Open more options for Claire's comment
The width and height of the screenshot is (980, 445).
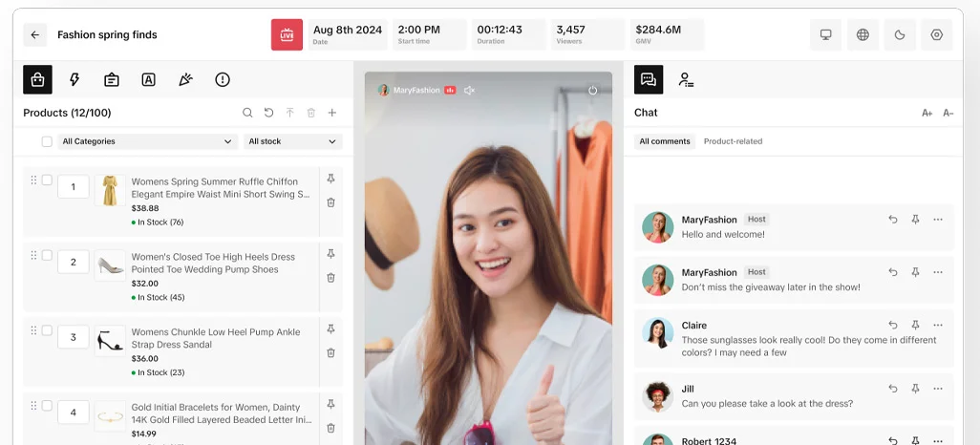938,325
